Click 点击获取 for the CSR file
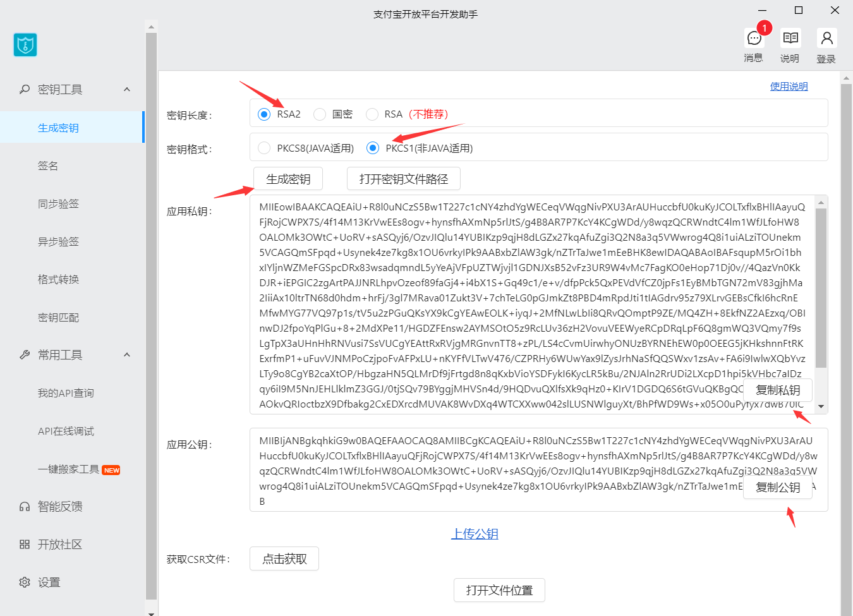 [284, 559]
